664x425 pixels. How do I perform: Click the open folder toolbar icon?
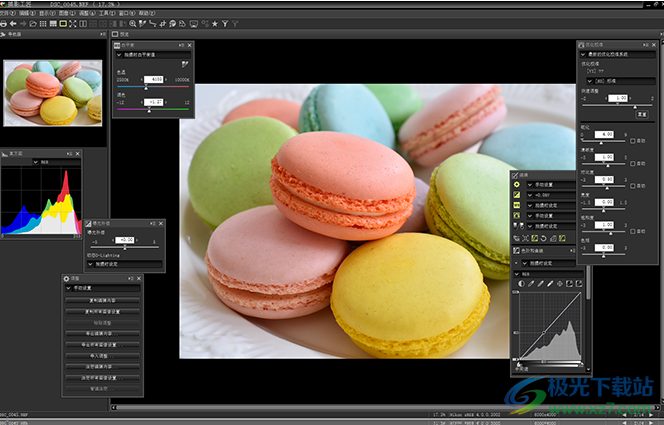click(33, 24)
